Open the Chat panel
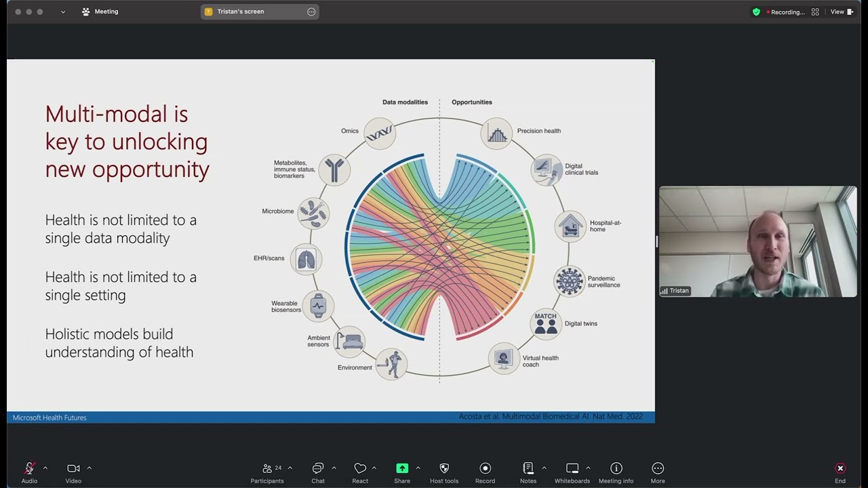Viewport: 868px width, 488px height. click(x=318, y=473)
